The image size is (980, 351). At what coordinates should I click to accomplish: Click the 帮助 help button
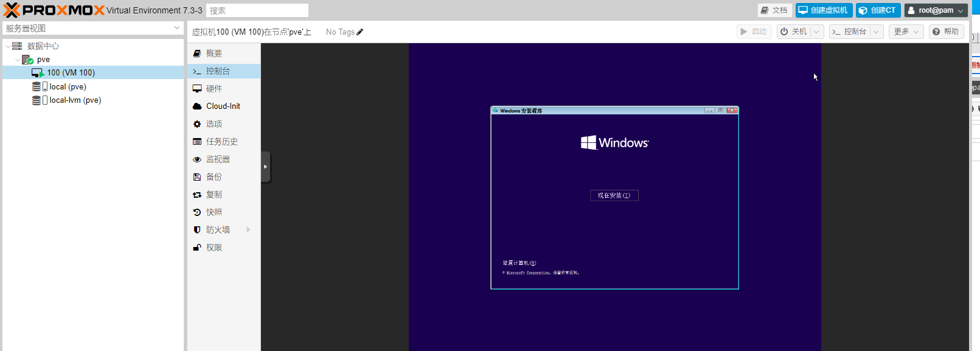pyautogui.click(x=946, y=32)
